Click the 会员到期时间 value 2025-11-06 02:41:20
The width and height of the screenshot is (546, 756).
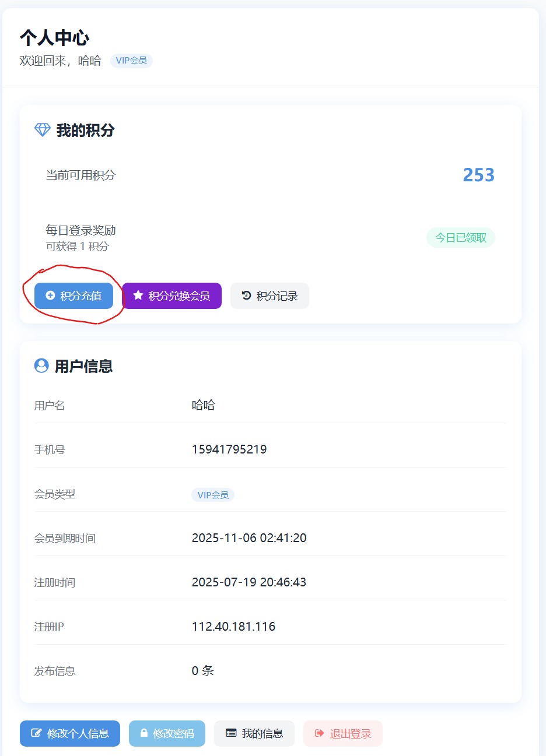[x=249, y=538]
